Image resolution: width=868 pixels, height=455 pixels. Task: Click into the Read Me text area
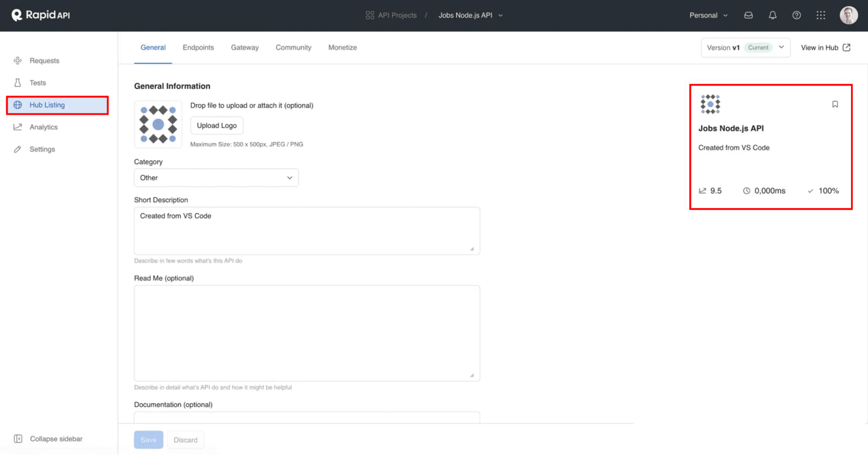(307, 333)
